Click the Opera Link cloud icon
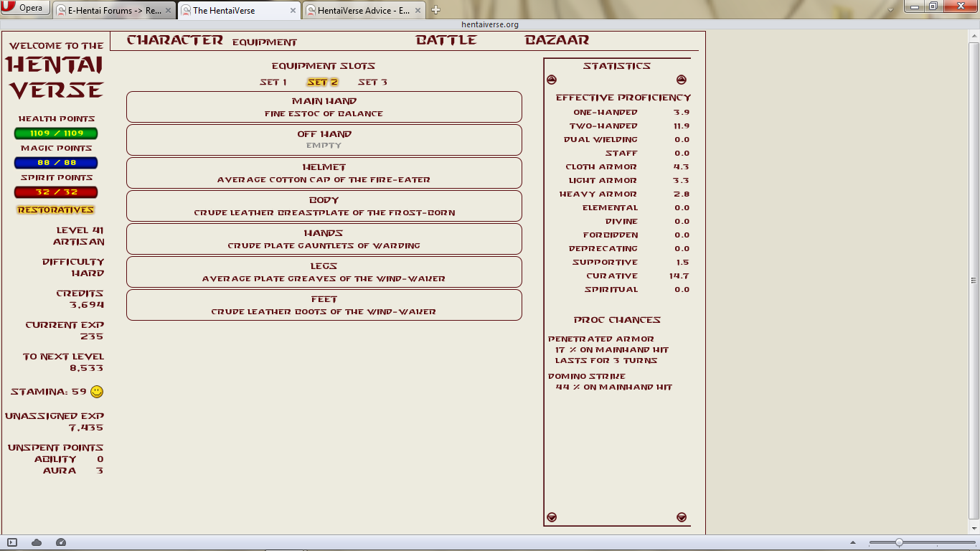Image resolution: width=980 pixels, height=551 pixels. tap(37, 542)
